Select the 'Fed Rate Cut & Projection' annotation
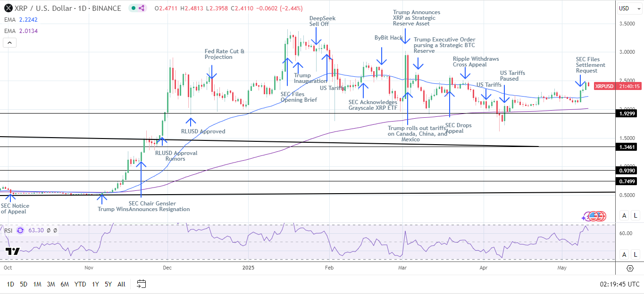The height and width of the screenshot is (294, 644). click(225, 54)
